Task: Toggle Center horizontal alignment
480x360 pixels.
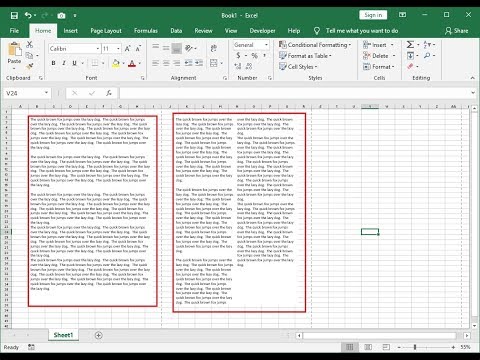Action: tap(166, 63)
